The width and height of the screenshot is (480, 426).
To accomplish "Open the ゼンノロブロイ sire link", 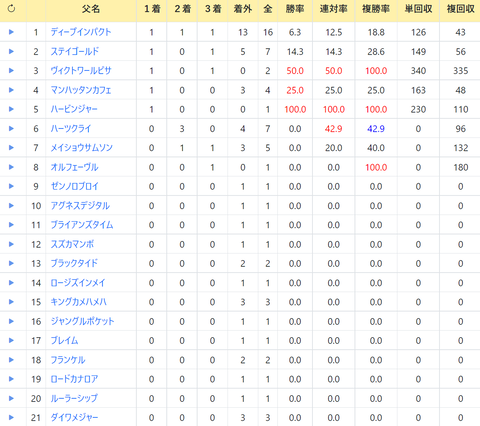I will 75,186.
